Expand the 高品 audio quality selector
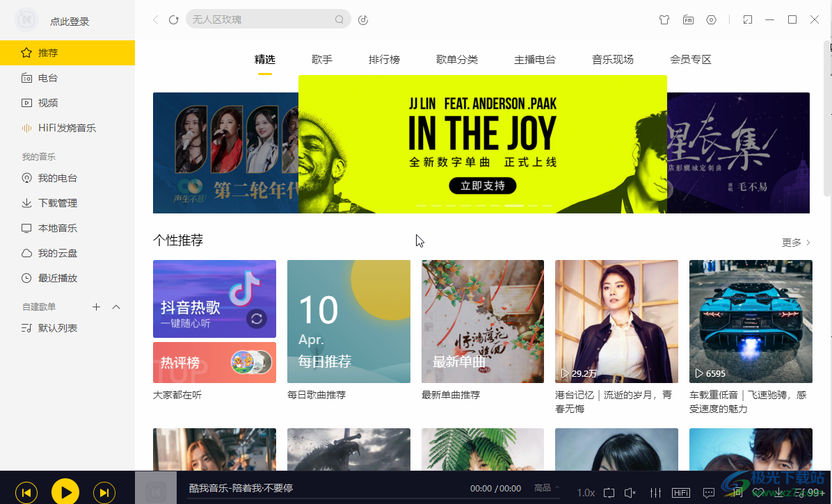 547,487
